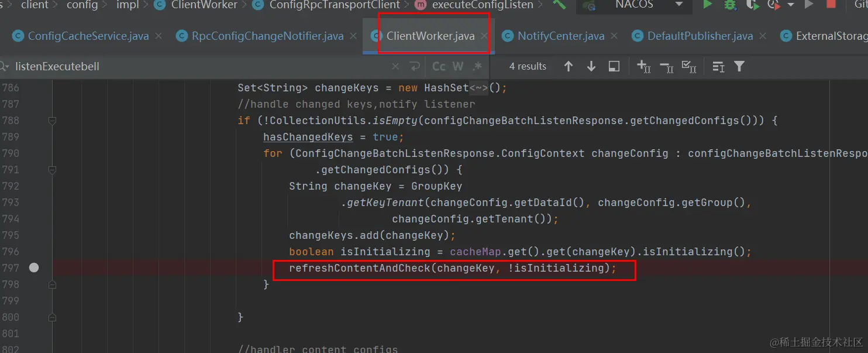Click the Profile run icon
This screenshot has width=868, height=353.
[774, 5]
